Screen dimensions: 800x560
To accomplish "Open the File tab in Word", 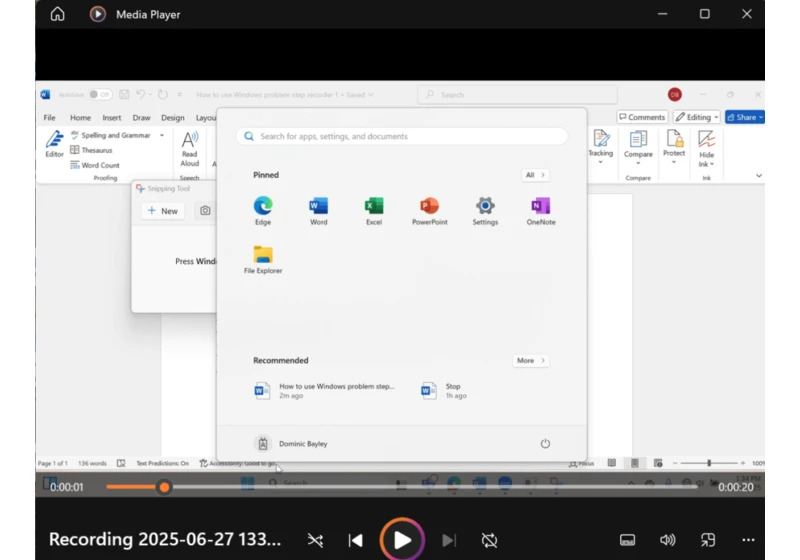I will [x=49, y=117].
